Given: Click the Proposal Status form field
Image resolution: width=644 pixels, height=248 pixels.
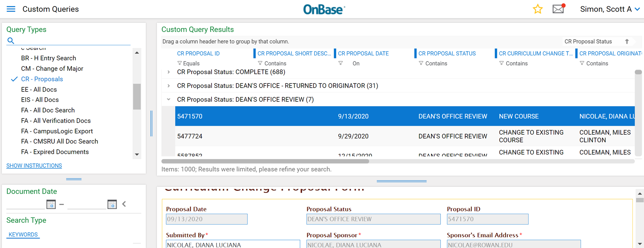Looking at the screenshot, I should coord(373,219).
